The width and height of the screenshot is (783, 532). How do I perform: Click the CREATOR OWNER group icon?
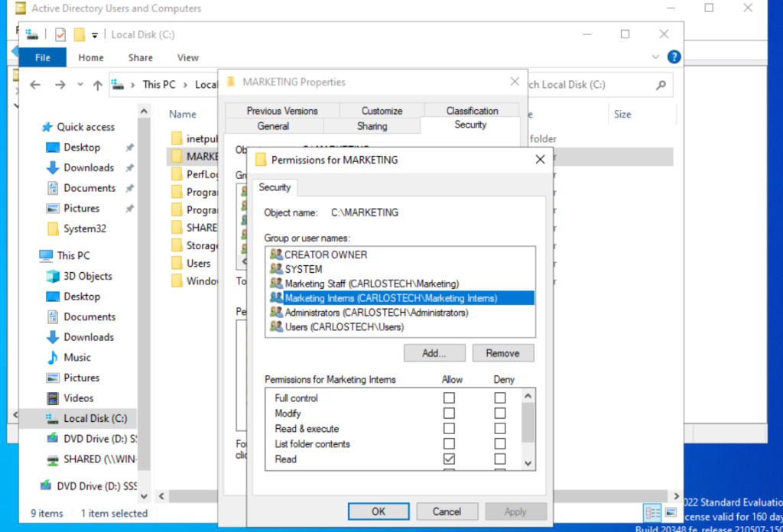(x=276, y=255)
